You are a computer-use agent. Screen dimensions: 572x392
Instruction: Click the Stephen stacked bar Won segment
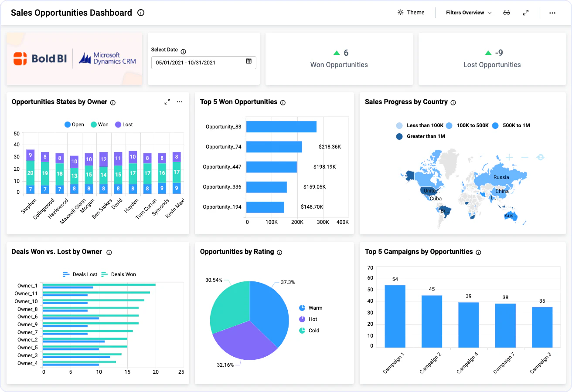point(30,173)
